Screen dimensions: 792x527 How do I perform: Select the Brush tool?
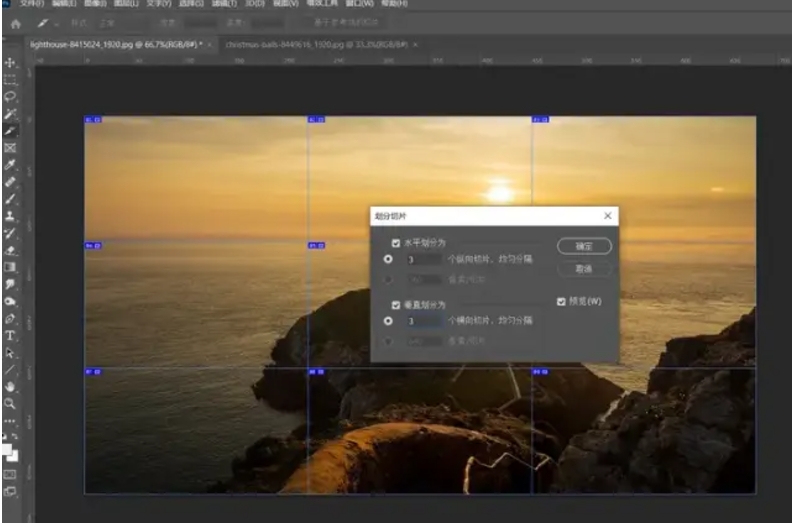[x=10, y=199]
